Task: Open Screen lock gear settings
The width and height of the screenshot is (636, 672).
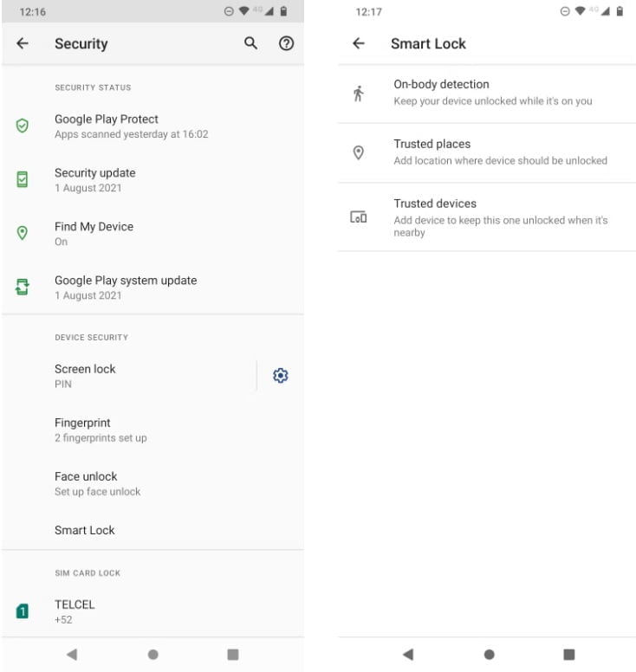Action: (x=281, y=376)
